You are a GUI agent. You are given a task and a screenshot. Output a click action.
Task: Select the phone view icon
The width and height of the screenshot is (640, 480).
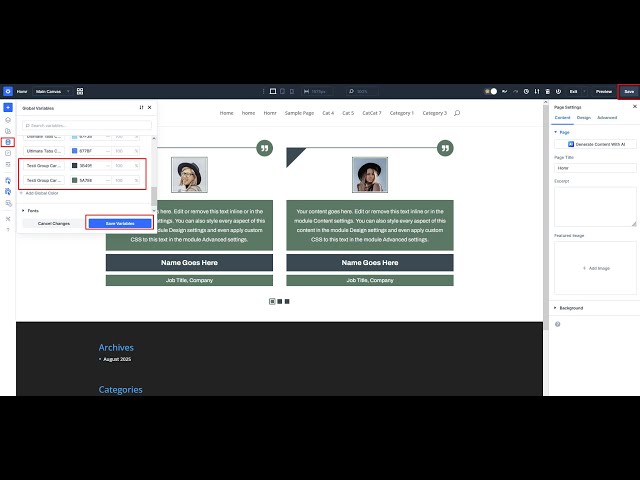pyautogui.click(x=292, y=91)
